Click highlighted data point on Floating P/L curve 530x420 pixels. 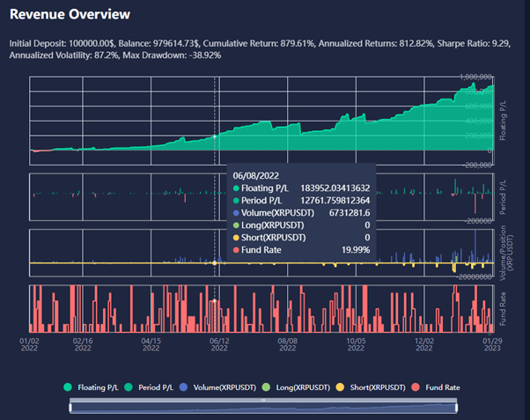(215, 136)
